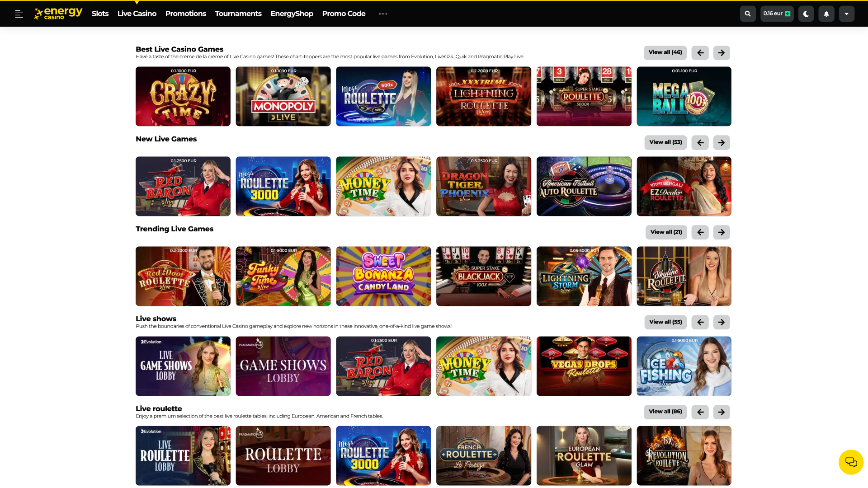Click the EnergyCasino logo
The width and height of the screenshot is (868, 488).
58,14
